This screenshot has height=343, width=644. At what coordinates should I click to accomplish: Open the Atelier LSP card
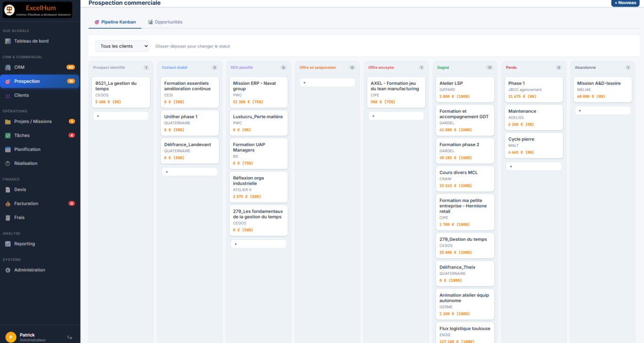pos(465,90)
